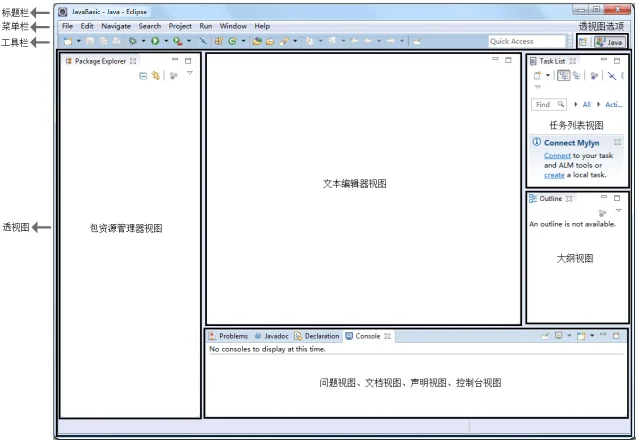Click the Find field in Task List
Image resolution: width=638 pixels, height=441 pixels.
pyautogui.click(x=548, y=105)
